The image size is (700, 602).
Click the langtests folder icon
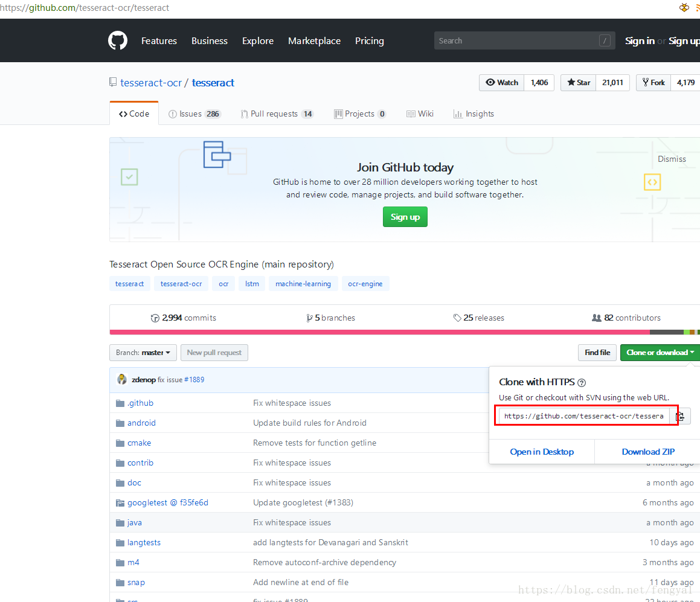point(120,543)
